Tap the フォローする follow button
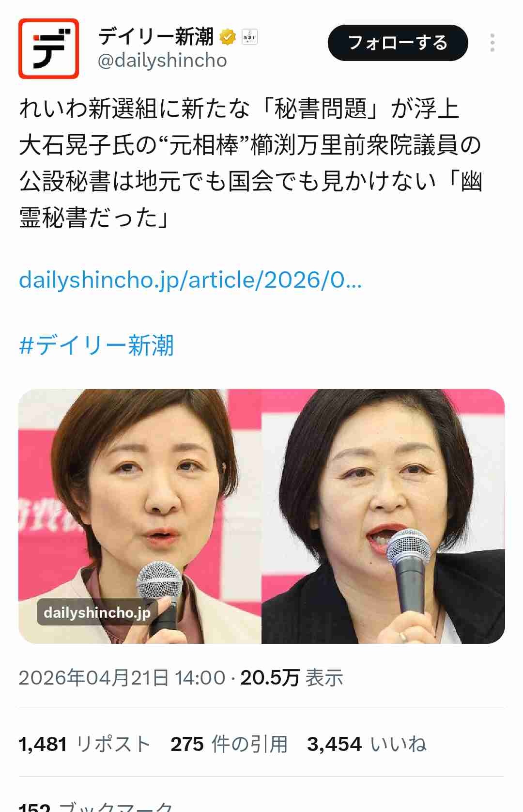The image size is (523, 812). (398, 43)
